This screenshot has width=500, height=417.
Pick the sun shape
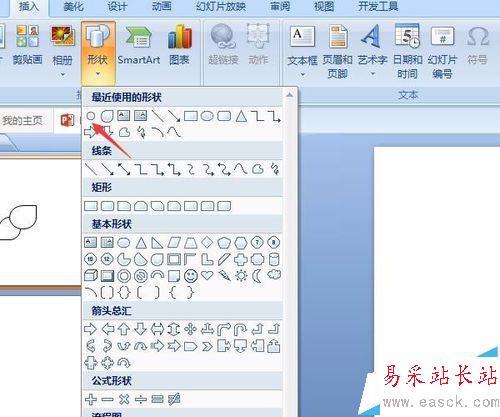point(241,276)
